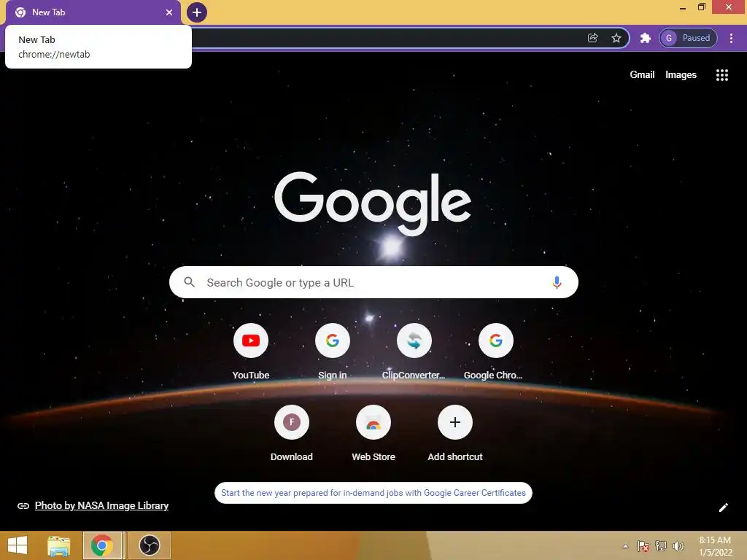Open File Explorer from the taskbar

point(59,545)
